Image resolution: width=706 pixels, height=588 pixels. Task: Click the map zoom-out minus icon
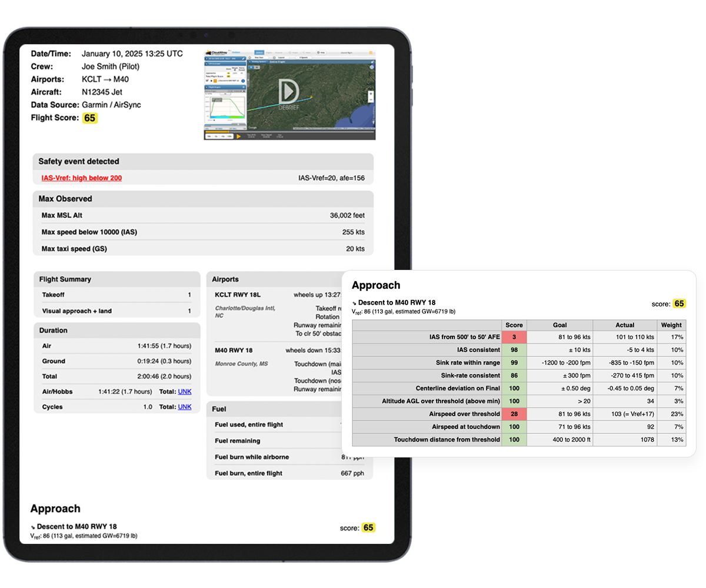pos(371,99)
